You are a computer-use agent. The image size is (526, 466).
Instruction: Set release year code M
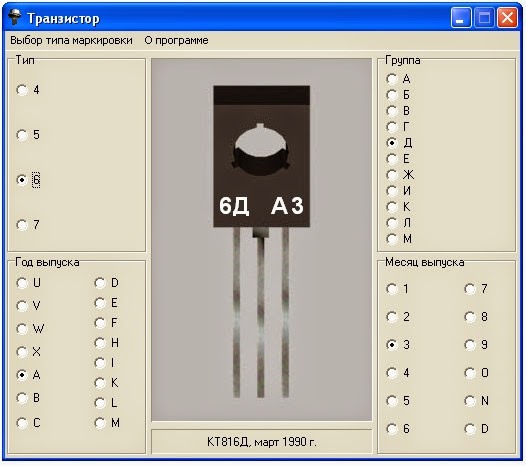(x=100, y=423)
